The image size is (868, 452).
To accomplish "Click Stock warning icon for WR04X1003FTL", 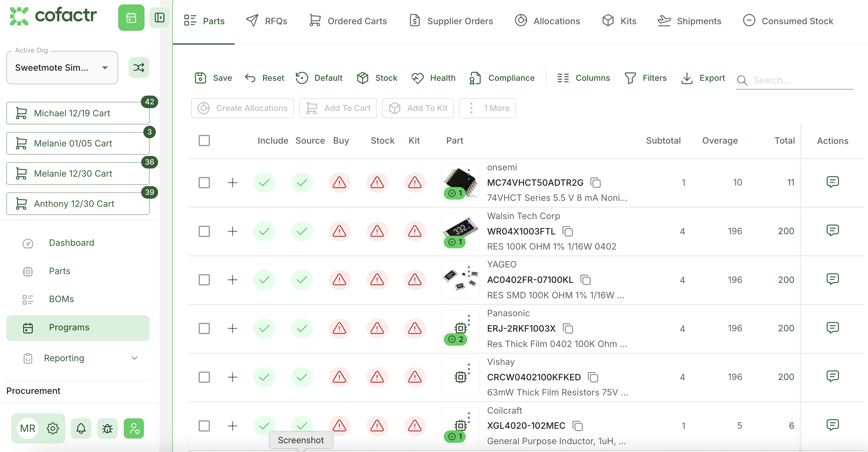I will [x=377, y=231].
